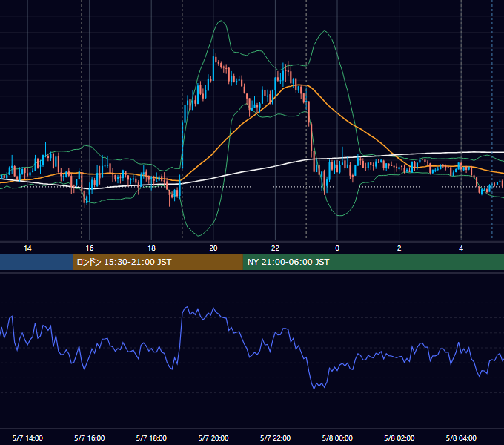Click the 5/7 14:00 time label

(27, 438)
